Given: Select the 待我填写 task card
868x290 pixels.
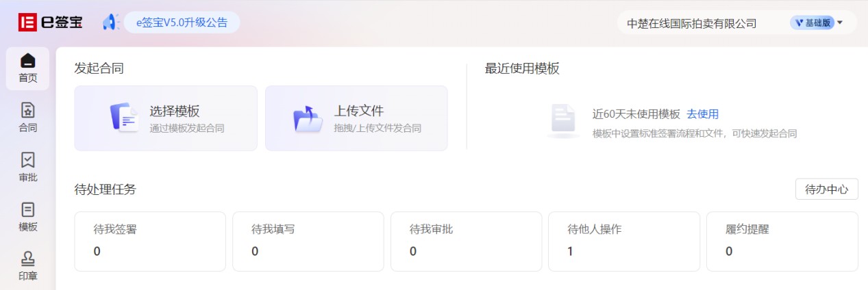Looking at the screenshot, I should click(308, 241).
